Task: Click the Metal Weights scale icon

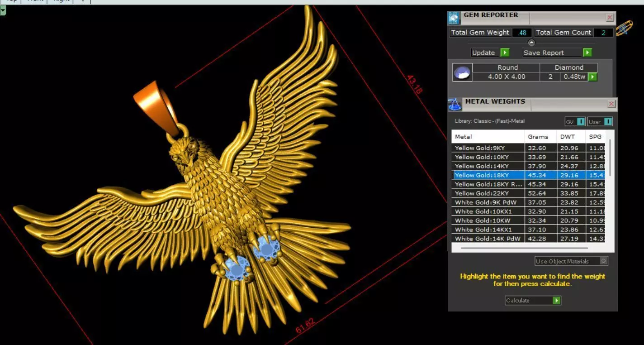Action: [455, 104]
